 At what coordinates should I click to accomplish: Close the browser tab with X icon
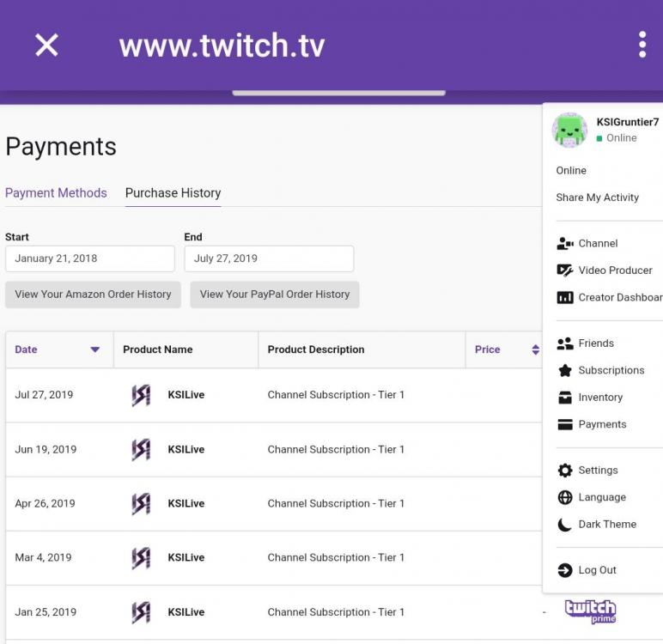point(46,46)
